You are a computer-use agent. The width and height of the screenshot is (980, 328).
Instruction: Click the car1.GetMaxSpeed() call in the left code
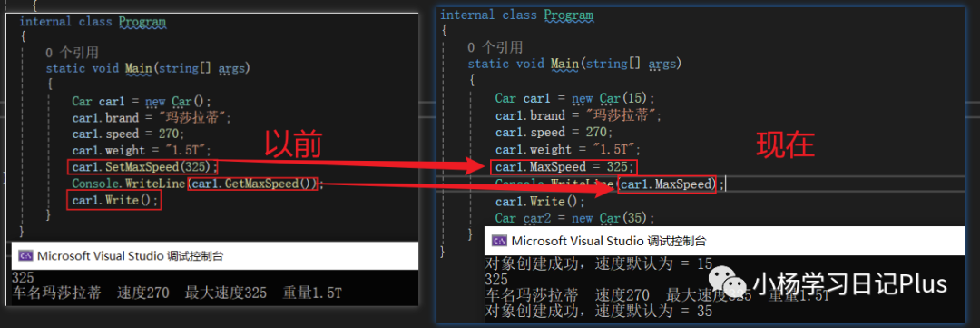pos(254,184)
